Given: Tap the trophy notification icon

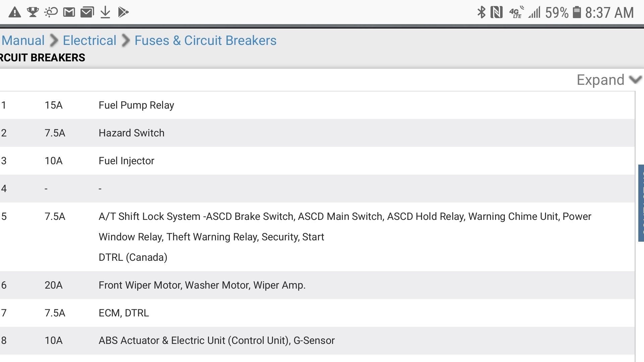Looking at the screenshot, I should 33,12.
